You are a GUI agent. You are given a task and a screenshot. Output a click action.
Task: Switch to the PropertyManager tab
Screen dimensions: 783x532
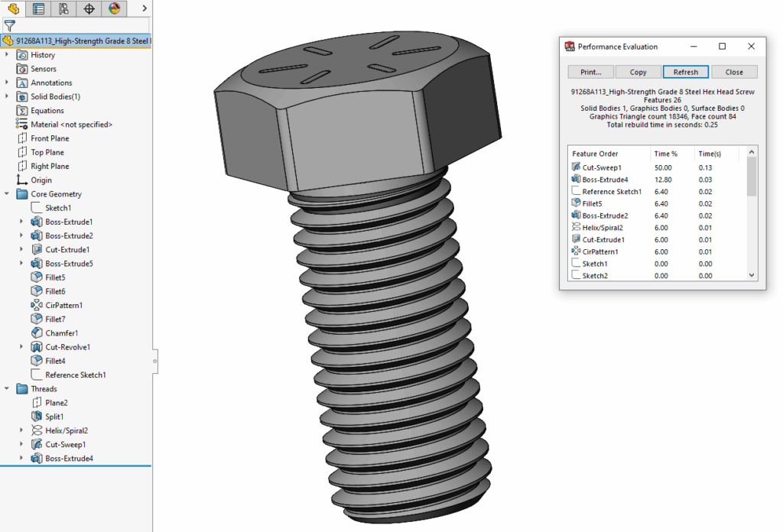(38, 9)
